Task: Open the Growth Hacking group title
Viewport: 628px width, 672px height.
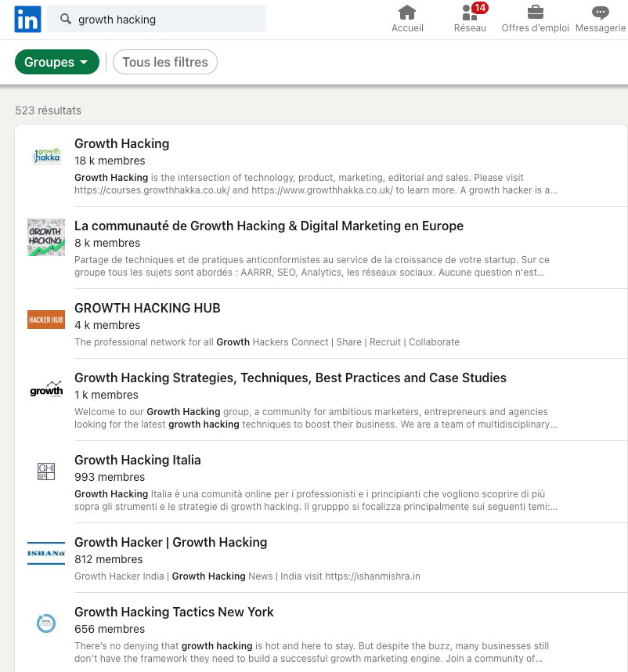Action: (x=121, y=143)
